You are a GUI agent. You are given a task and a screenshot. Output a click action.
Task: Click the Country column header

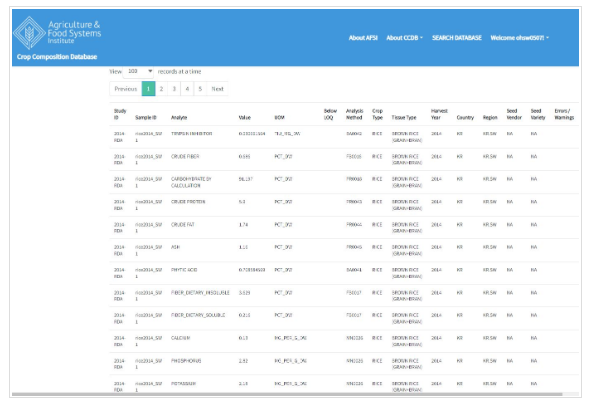pyautogui.click(x=465, y=118)
